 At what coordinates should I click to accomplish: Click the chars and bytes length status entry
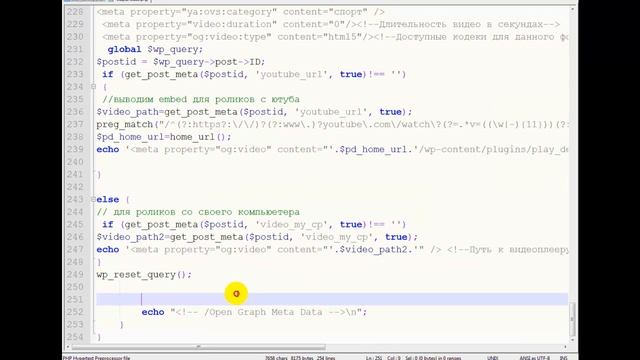click(x=300, y=358)
